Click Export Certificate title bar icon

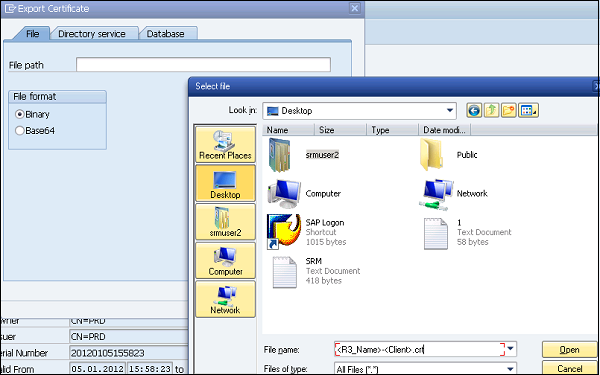[x=10, y=8]
